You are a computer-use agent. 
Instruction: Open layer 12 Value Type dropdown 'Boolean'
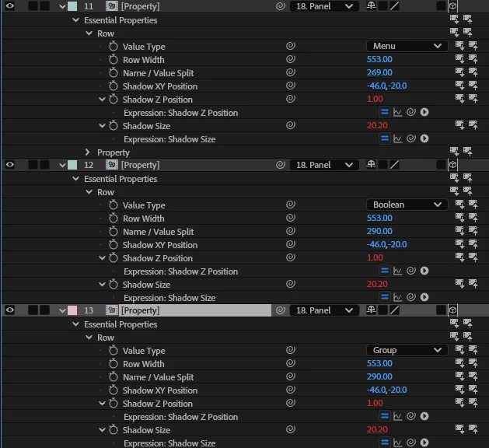point(407,205)
